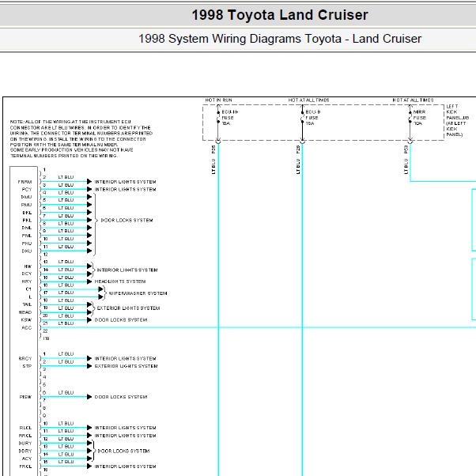Click 'INTERIOR LIGHTS SYSTEM' on the PCY row
This screenshot has height=476, width=476.
coord(126,190)
